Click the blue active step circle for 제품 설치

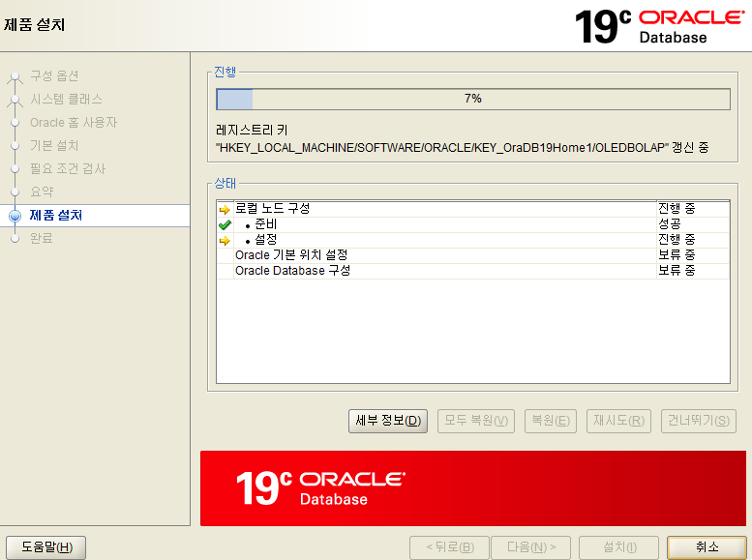click(x=15, y=216)
